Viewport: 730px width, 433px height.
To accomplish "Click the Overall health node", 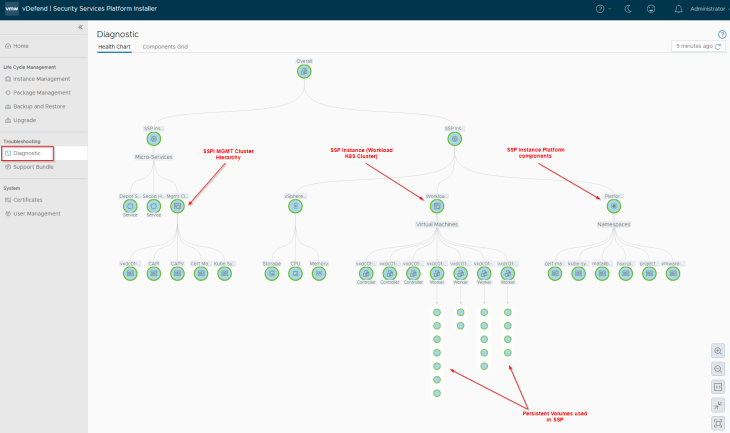I will click(x=304, y=71).
